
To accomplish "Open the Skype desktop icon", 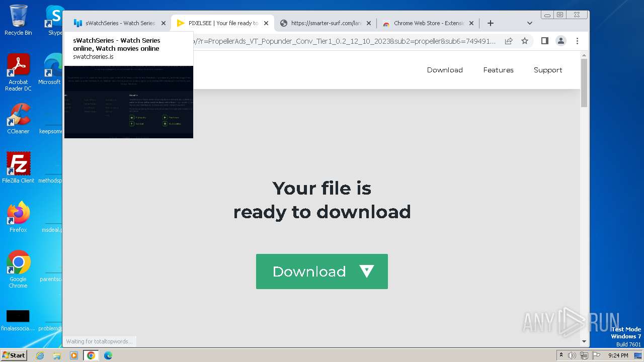I will click(x=54, y=20).
